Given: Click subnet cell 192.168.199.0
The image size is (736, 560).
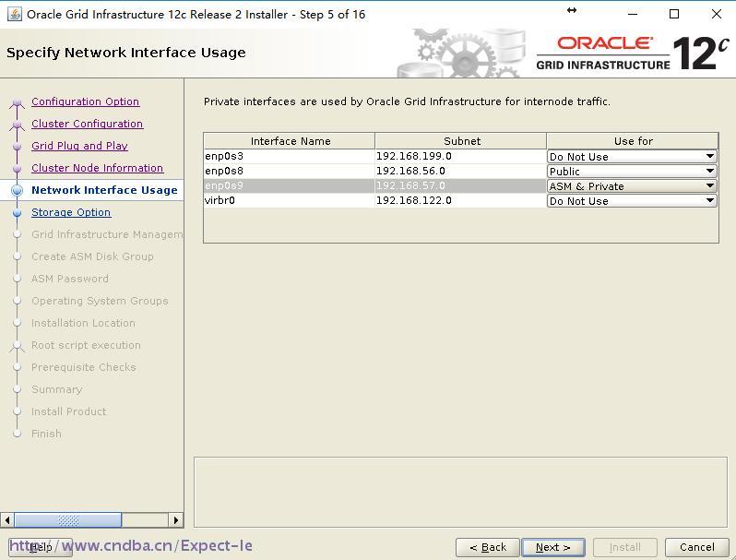Looking at the screenshot, I should pos(460,156).
